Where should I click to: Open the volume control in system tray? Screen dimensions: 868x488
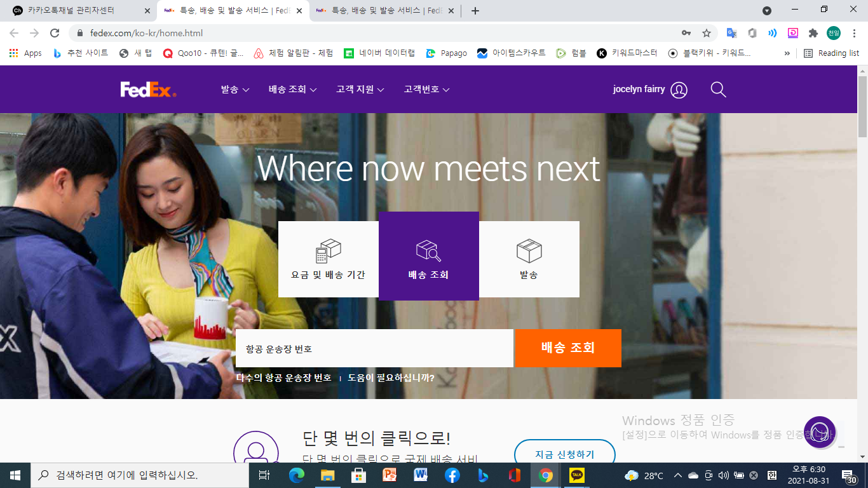pyautogui.click(x=724, y=475)
